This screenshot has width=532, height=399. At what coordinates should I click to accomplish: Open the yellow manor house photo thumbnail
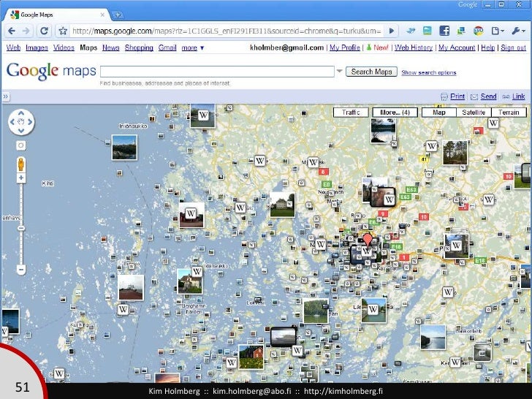click(282, 205)
